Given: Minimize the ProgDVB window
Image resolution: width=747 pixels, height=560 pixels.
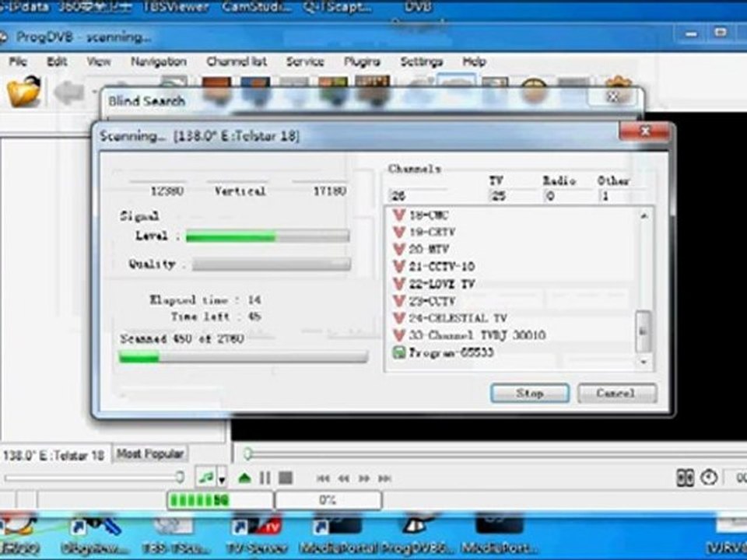Looking at the screenshot, I should pos(692,33).
